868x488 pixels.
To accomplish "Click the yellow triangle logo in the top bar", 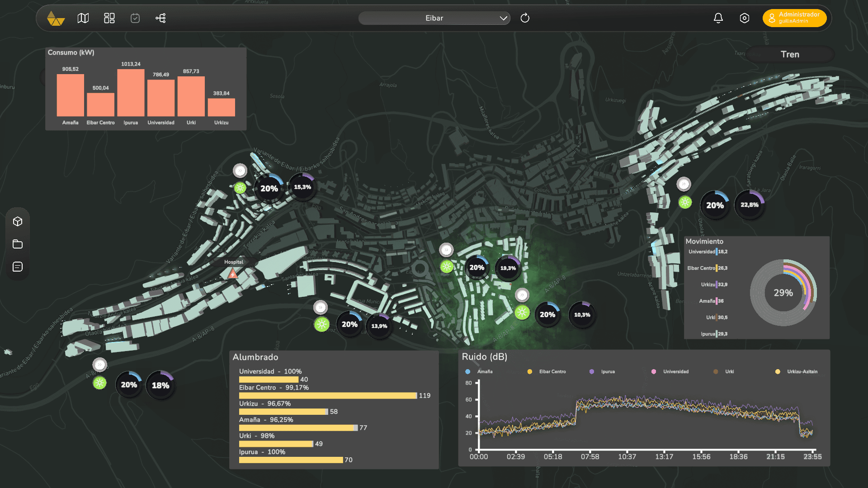I will pos(56,19).
